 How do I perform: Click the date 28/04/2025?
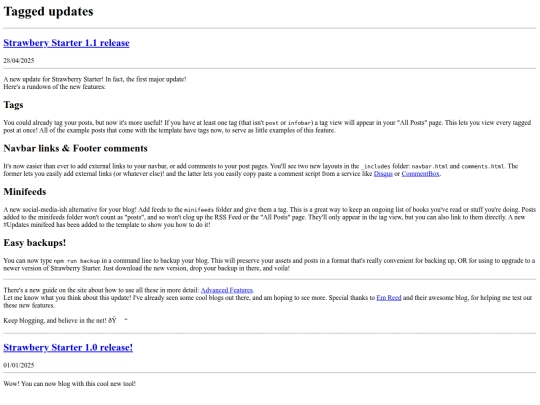tap(19, 61)
